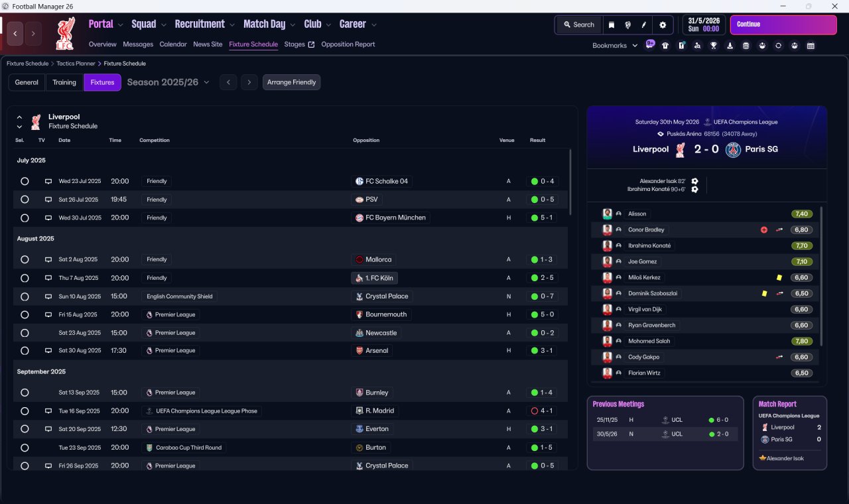Viewport: 849px width, 504px height.
Task: Select the radio circle for R. Madrid fixture
Action: [x=25, y=411]
